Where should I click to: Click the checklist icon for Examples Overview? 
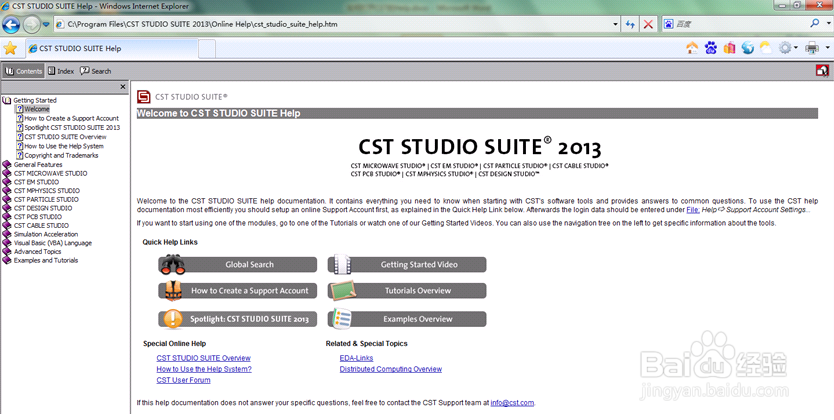(341, 318)
